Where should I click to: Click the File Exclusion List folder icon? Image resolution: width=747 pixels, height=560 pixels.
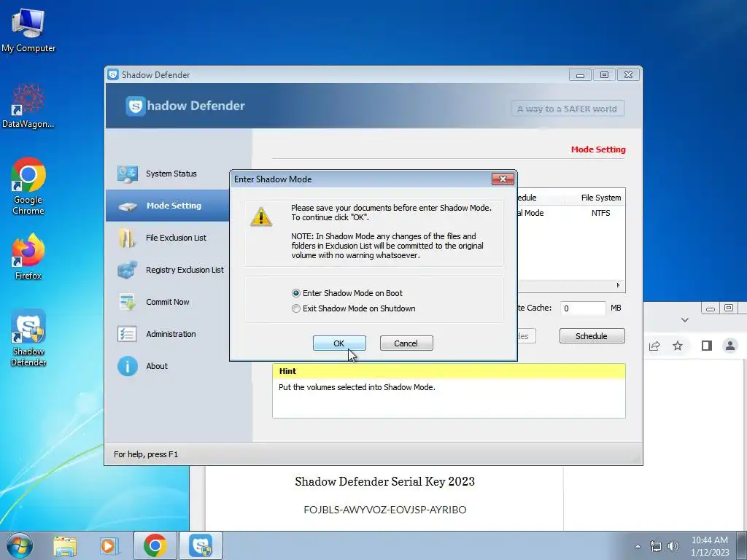point(127,238)
